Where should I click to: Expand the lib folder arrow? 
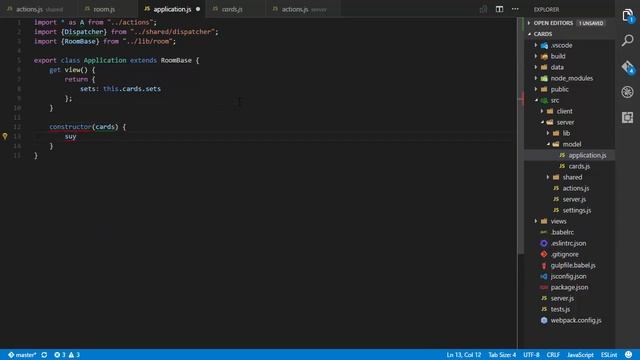click(548, 133)
